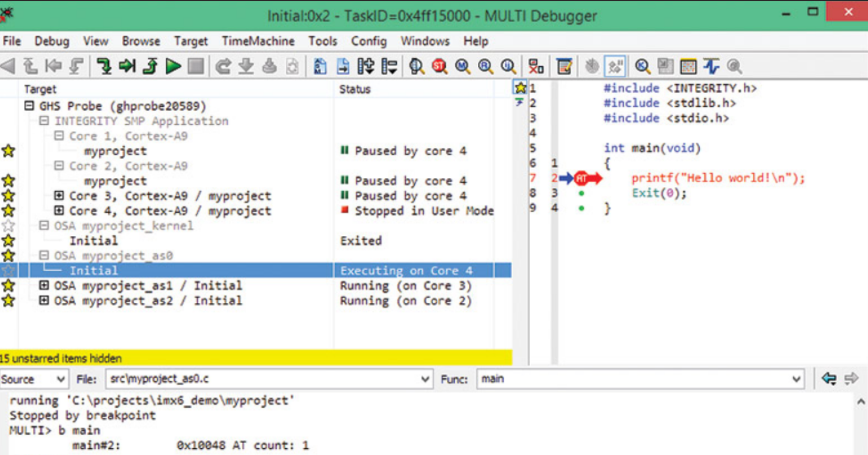Click the green Step over (next) icon

click(127, 66)
